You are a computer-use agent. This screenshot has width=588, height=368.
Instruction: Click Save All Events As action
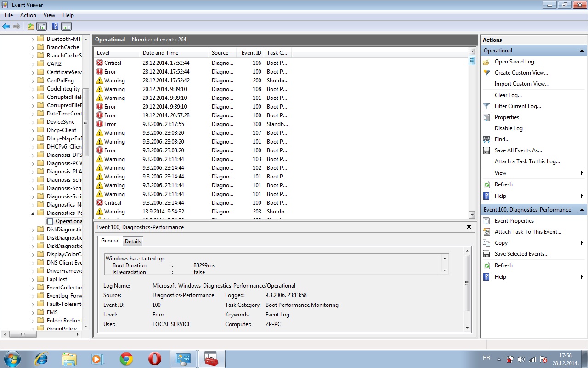518,150
